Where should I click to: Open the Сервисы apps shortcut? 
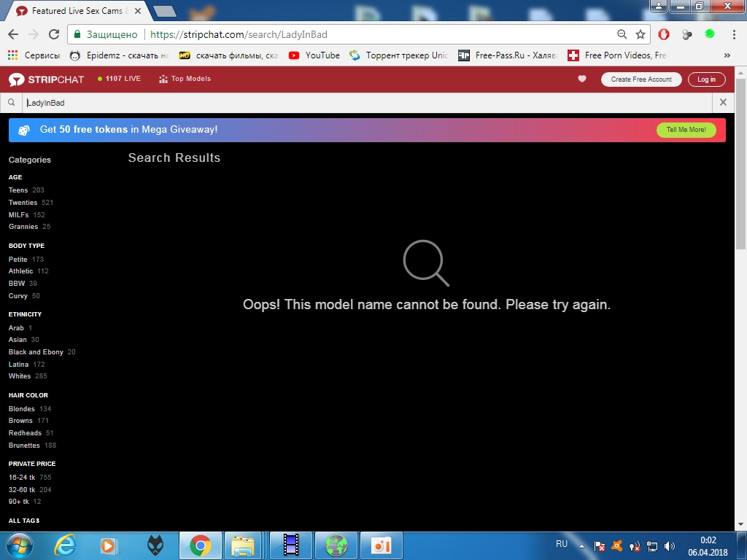tap(34, 55)
